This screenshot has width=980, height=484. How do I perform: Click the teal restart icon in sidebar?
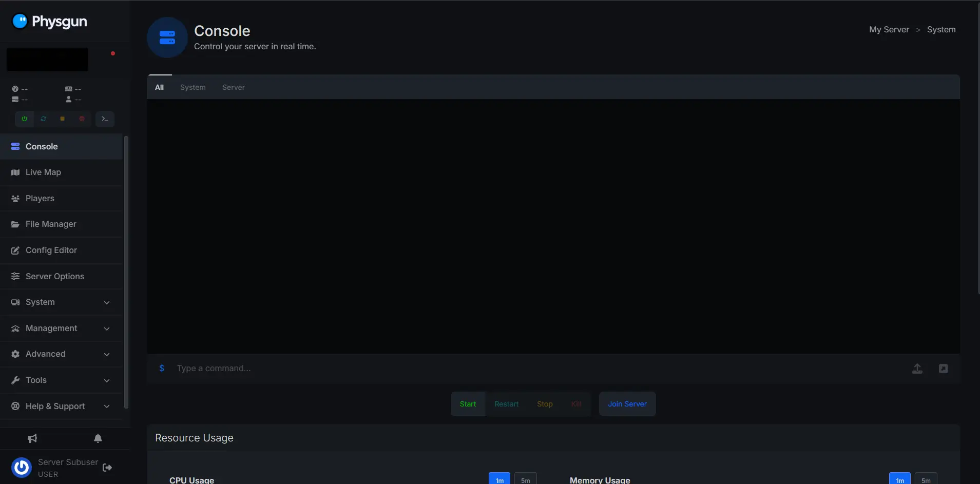pos(44,119)
